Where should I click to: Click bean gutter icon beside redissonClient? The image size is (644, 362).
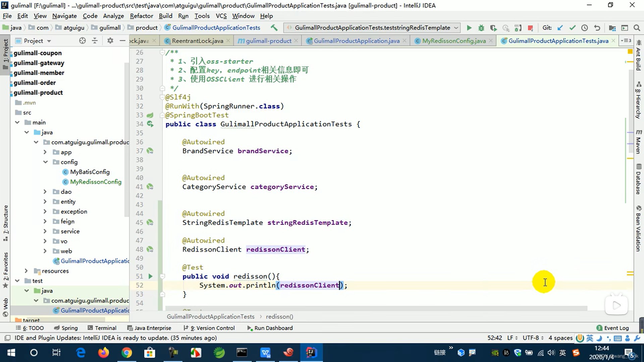150,249
